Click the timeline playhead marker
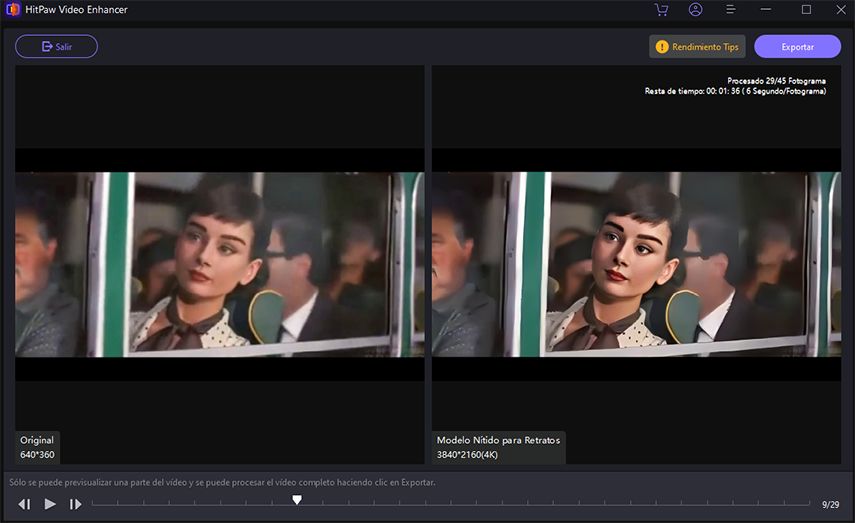Image resolution: width=855 pixels, height=523 pixels. click(x=297, y=500)
